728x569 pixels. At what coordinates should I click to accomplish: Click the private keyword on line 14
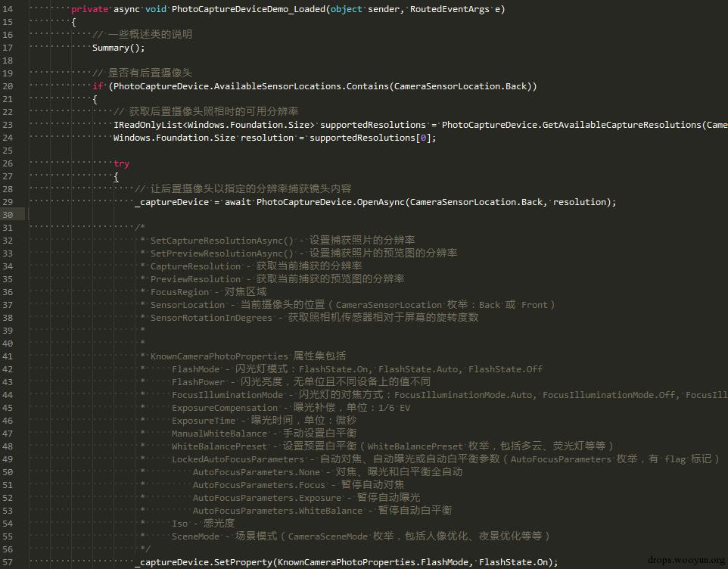coord(89,9)
